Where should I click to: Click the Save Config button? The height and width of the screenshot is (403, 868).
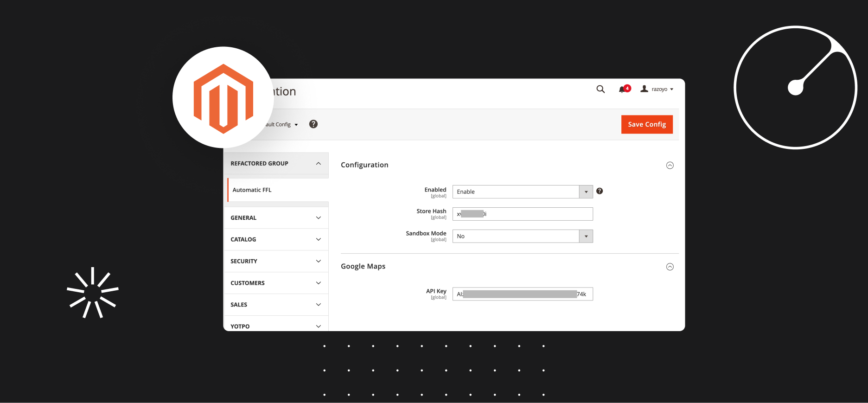click(647, 124)
